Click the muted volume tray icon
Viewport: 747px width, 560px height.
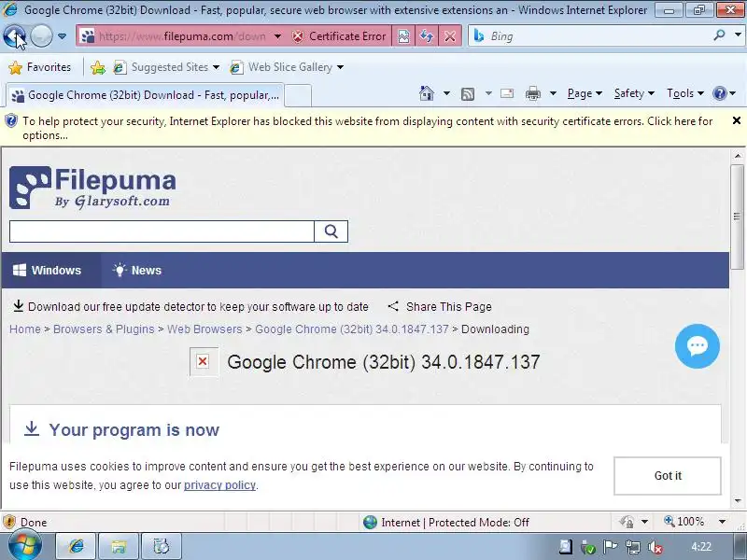tap(655, 547)
